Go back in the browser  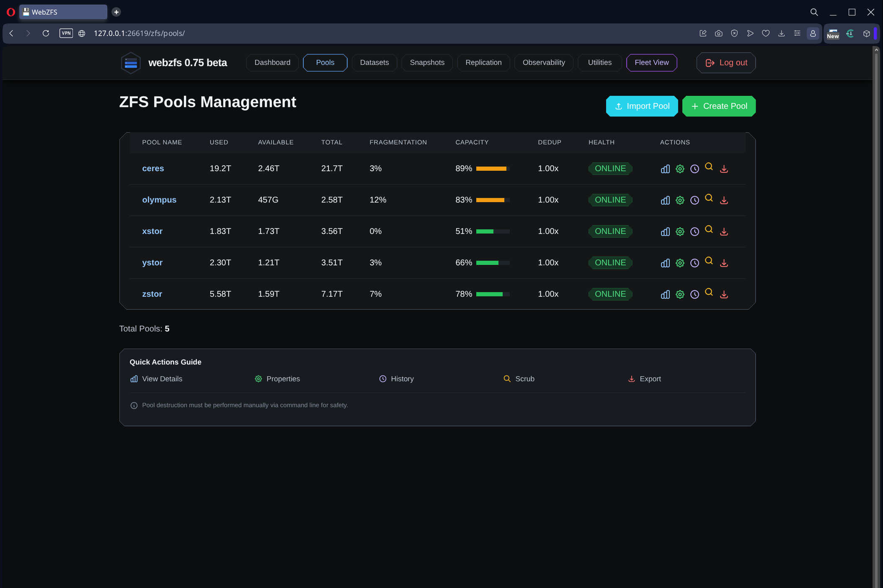11,33
